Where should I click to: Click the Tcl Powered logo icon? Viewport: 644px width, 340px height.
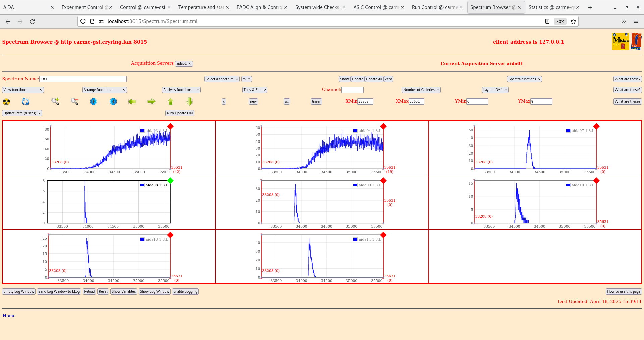(x=636, y=41)
